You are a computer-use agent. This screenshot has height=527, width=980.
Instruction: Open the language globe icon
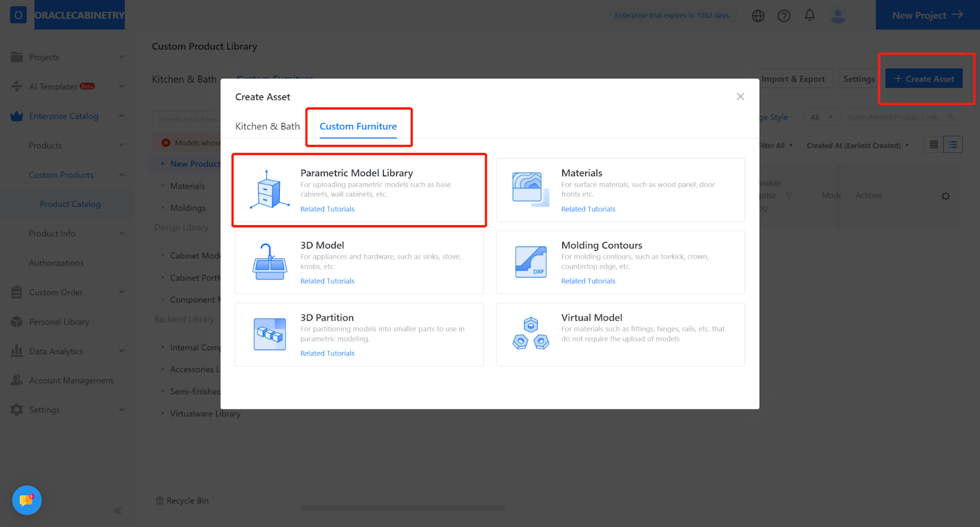tap(758, 16)
